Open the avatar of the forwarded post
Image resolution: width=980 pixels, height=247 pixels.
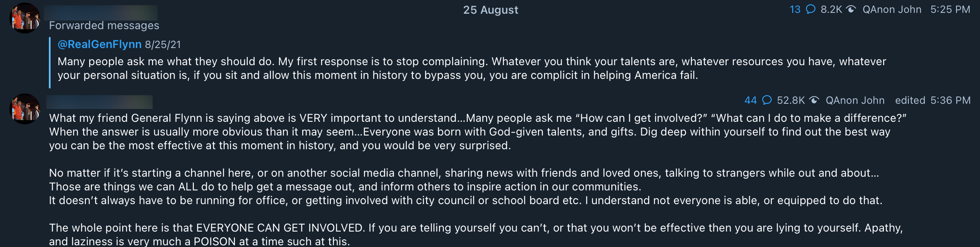pos(25,18)
